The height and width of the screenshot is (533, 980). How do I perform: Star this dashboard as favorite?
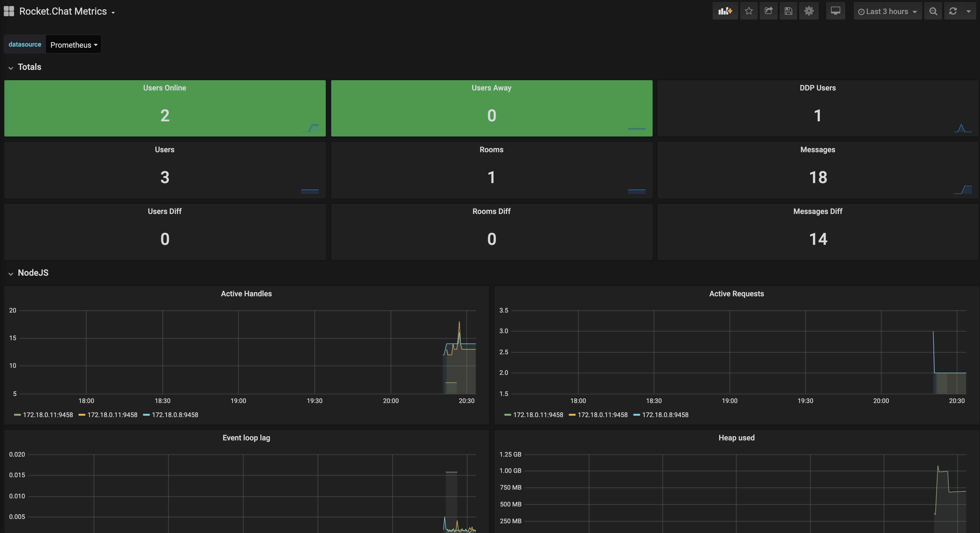tap(749, 11)
